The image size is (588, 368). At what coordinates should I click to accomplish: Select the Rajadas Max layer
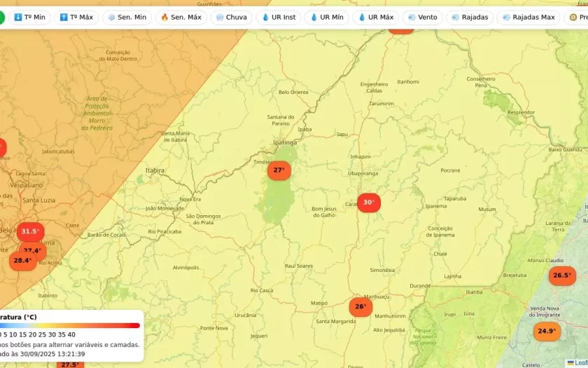528,17
